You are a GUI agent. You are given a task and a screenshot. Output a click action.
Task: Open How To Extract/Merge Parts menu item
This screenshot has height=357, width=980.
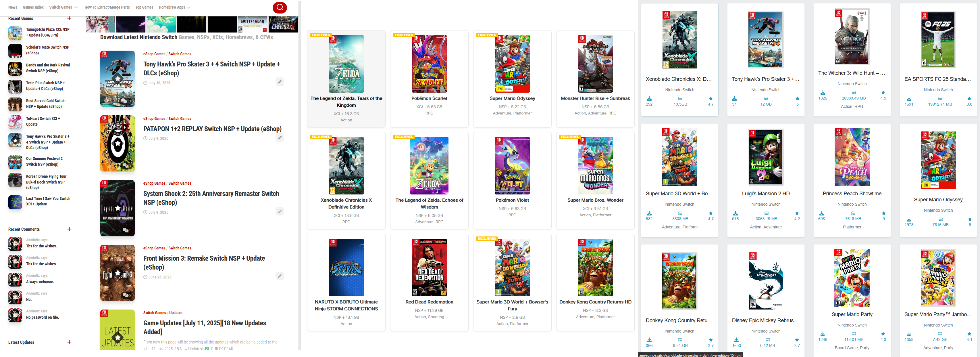107,7
